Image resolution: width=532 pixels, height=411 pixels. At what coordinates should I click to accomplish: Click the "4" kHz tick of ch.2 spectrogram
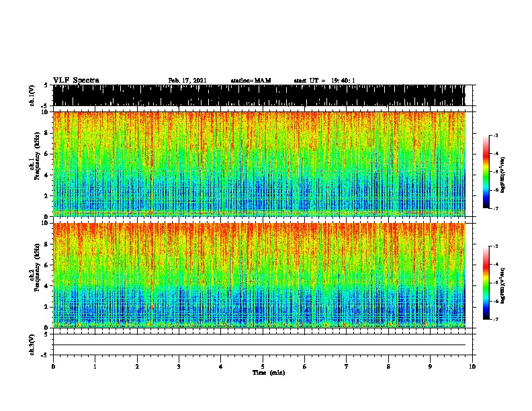(x=47, y=286)
